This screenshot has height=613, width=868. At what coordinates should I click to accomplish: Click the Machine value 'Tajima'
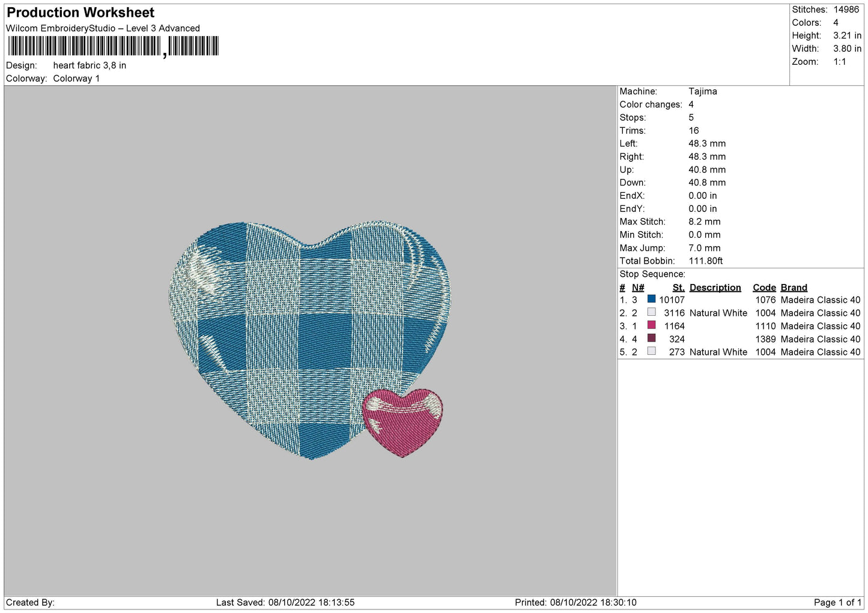coord(702,91)
